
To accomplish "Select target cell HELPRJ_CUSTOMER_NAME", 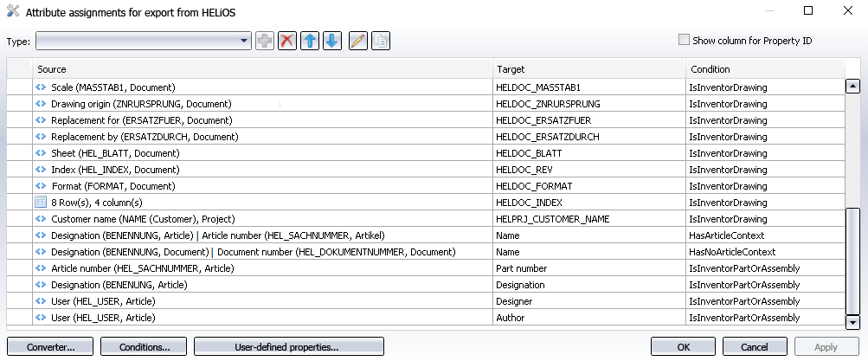I will (x=589, y=219).
